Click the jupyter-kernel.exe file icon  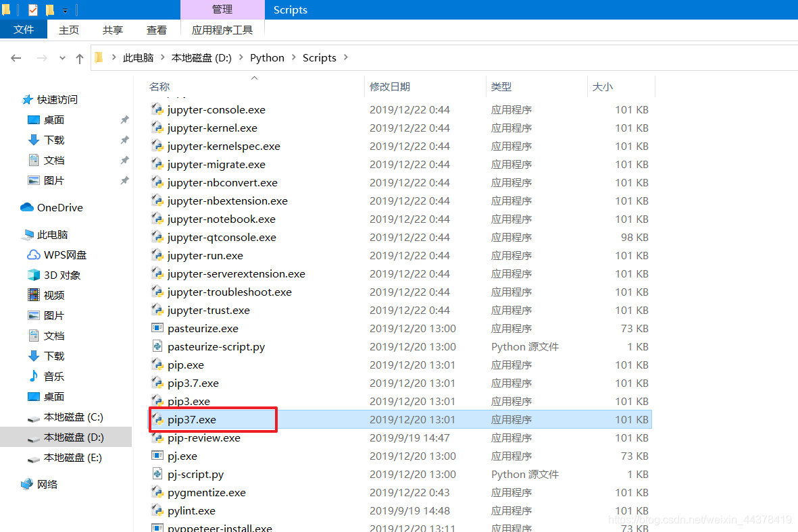click(x=157, y=128)
